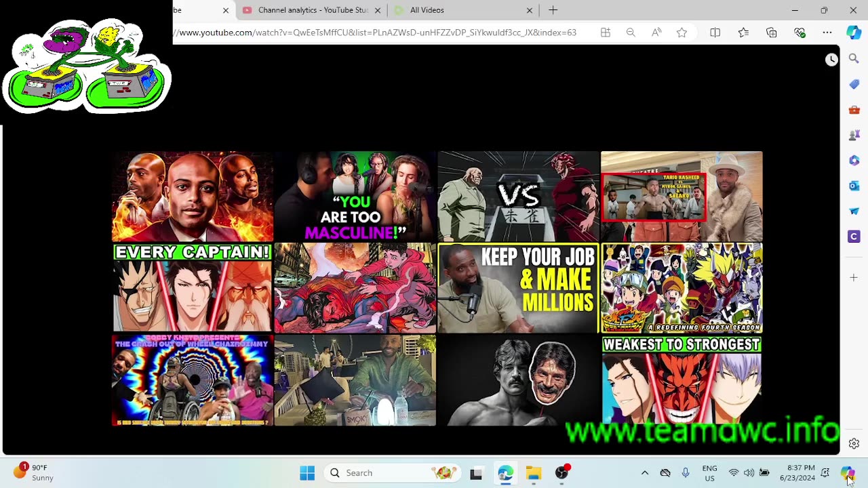This screenshot has height=488, width=868.
Task: Open Keep Your Job & Make Millions video
Action: (x=519, y=288)
